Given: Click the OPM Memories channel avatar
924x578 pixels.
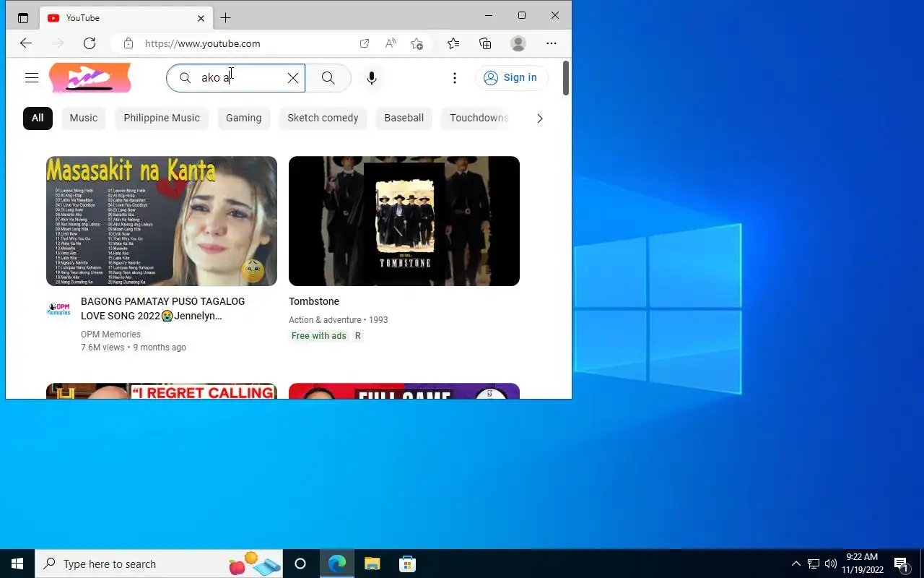Looking at the screenshot, I should (x=59, y=309).
